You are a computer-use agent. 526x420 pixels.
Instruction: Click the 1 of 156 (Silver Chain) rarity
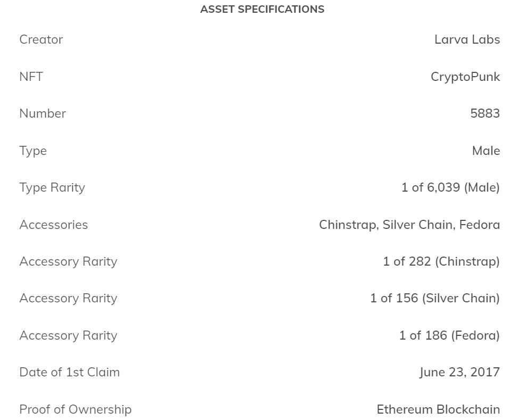434,298
